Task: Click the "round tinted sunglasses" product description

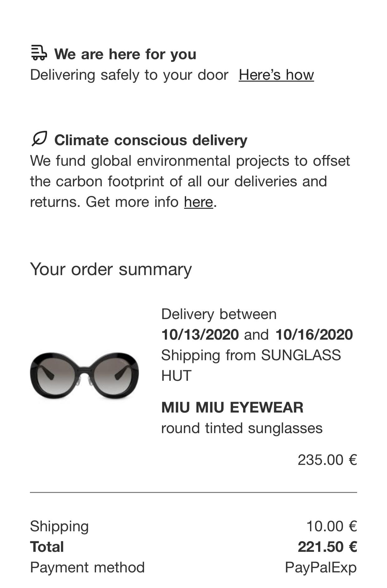Action: click(242, 428)
